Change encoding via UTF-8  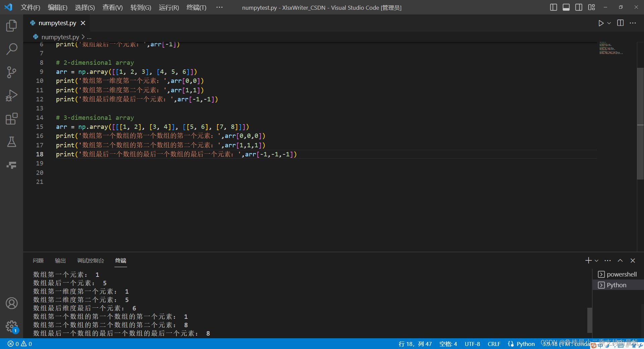pyautogui.click(x=472, y=344)
